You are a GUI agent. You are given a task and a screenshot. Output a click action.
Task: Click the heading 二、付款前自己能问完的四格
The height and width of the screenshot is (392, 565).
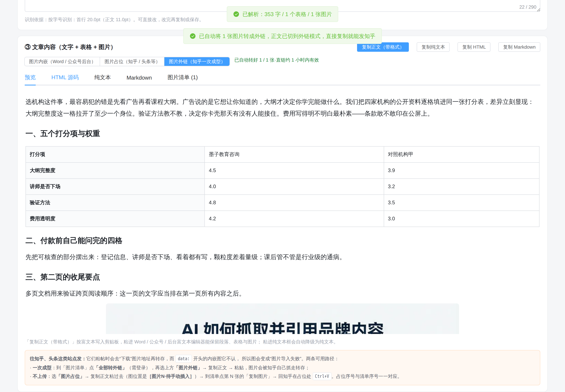tap(74, 241)
